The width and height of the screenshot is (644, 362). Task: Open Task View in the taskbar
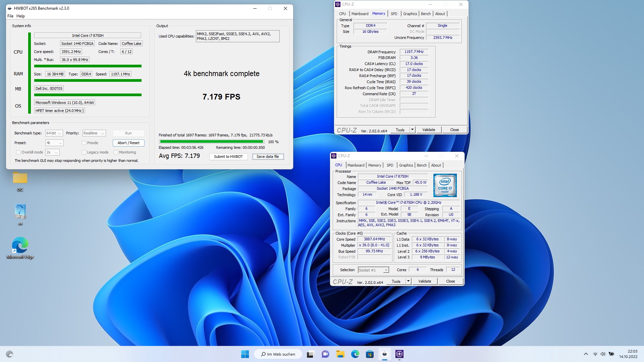310,354
